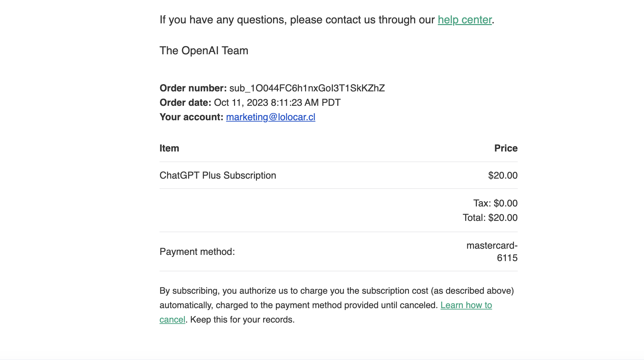644x360 pixels.
Task: Click the "Order date:" bold label
Action: coord(185,103)
